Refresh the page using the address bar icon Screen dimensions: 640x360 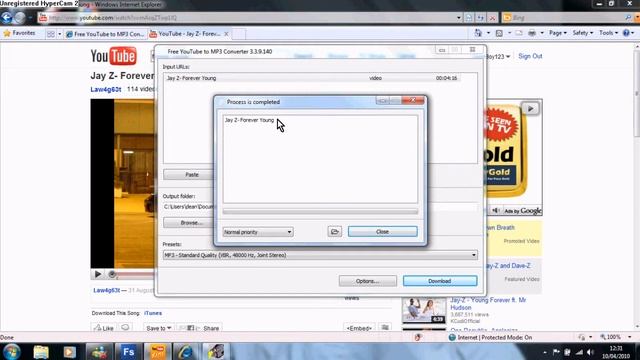(480, 18)
